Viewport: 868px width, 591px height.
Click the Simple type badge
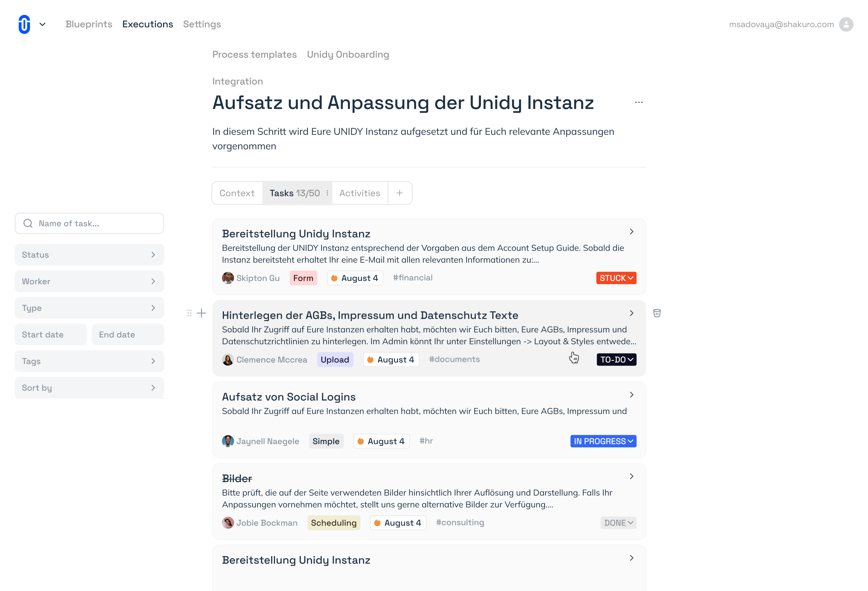pyautogui.click(x=326, y=441)
